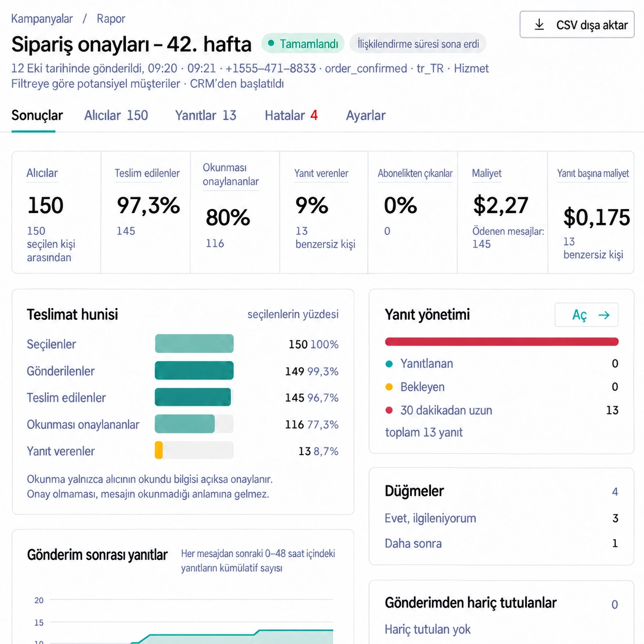Click the Hariç tutulan yok text
This screenshot has height=644, width=644.
pos(427,629)
